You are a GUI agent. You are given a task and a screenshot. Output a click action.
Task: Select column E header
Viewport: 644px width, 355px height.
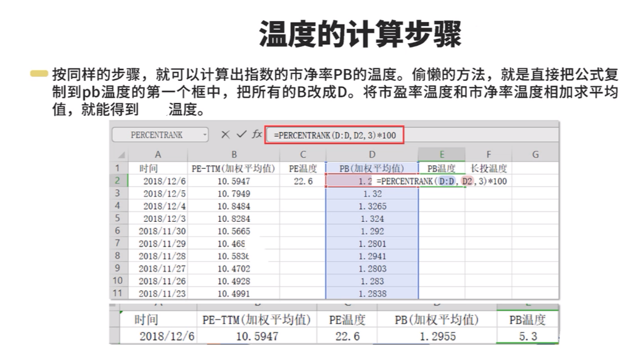pyautogui.click(x=442, y=155)
